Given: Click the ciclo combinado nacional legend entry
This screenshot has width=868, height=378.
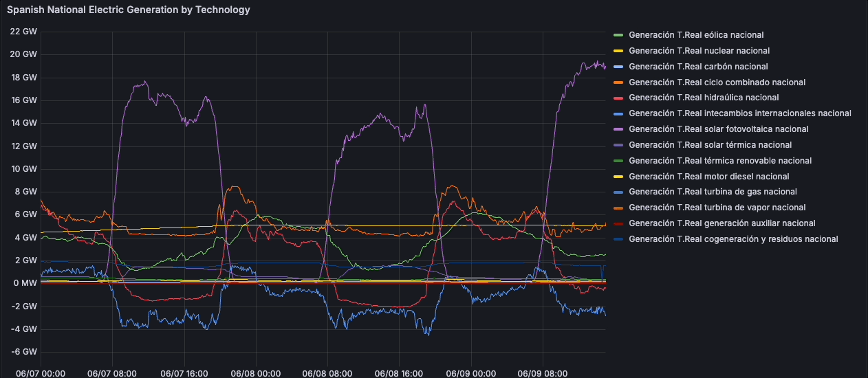Looking at the screenshot, I should (x=717, y=82).
